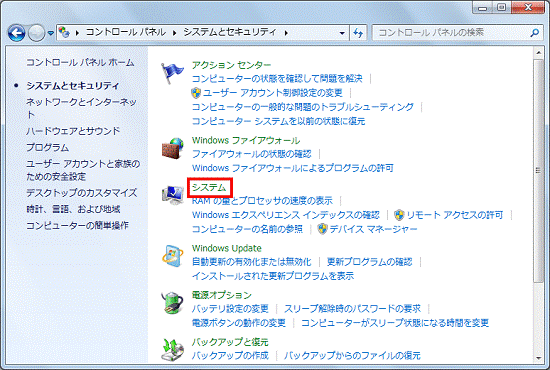Viewport: 550px width, 370px height.
Task: Click the Windows Firewall brick wall icon
Action: (172, 148)
